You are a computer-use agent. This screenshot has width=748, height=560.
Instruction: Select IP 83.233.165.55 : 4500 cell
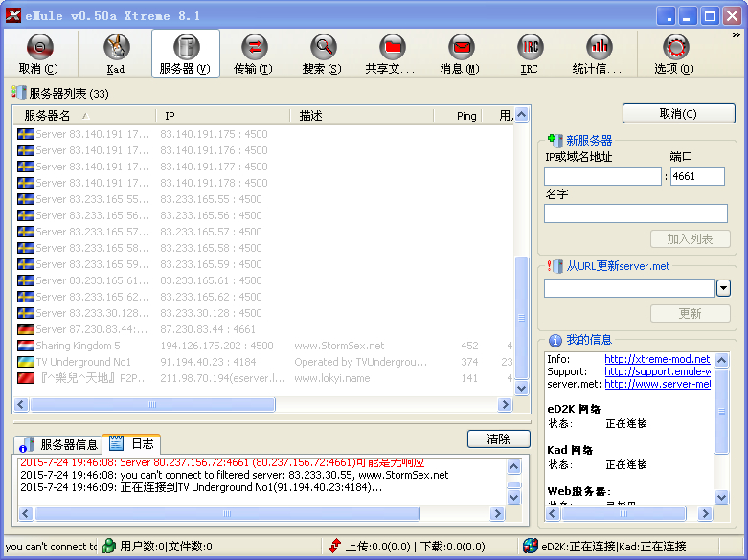(x=211, y=199)
